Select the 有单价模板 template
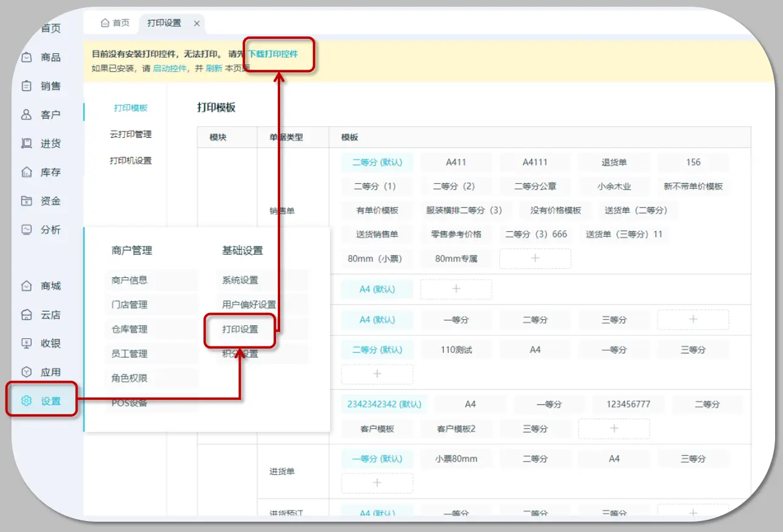Screen dimensions: 783x532 click(377, 210)
